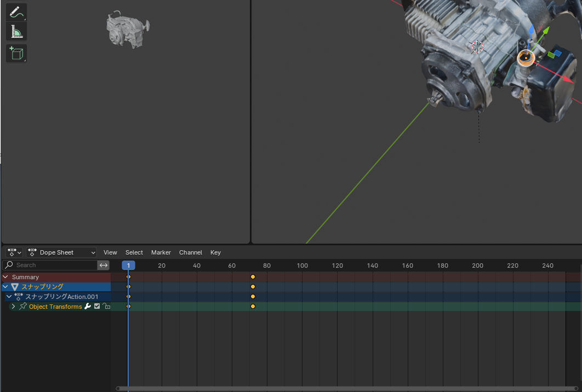
Task: Expand the Object Transforms channel group
Action: pos(13,307)
